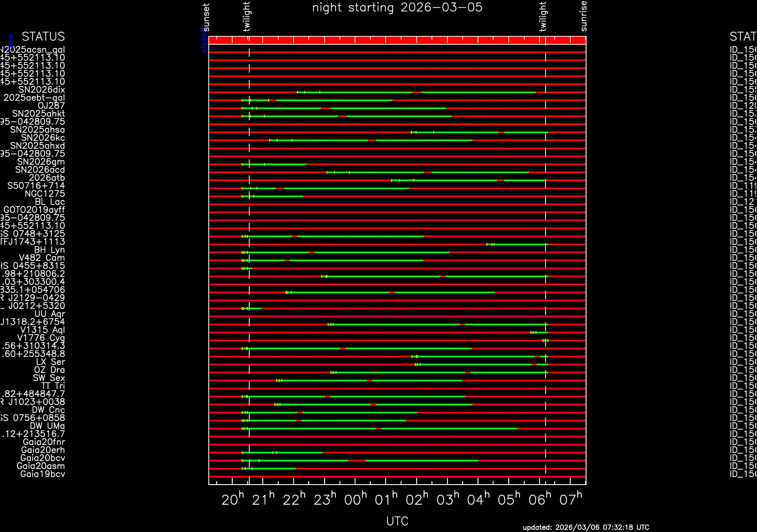The width and height of the screenshot is (757, 532).
Task: Click the STATUS heading above target names
Action: (43, 37)
